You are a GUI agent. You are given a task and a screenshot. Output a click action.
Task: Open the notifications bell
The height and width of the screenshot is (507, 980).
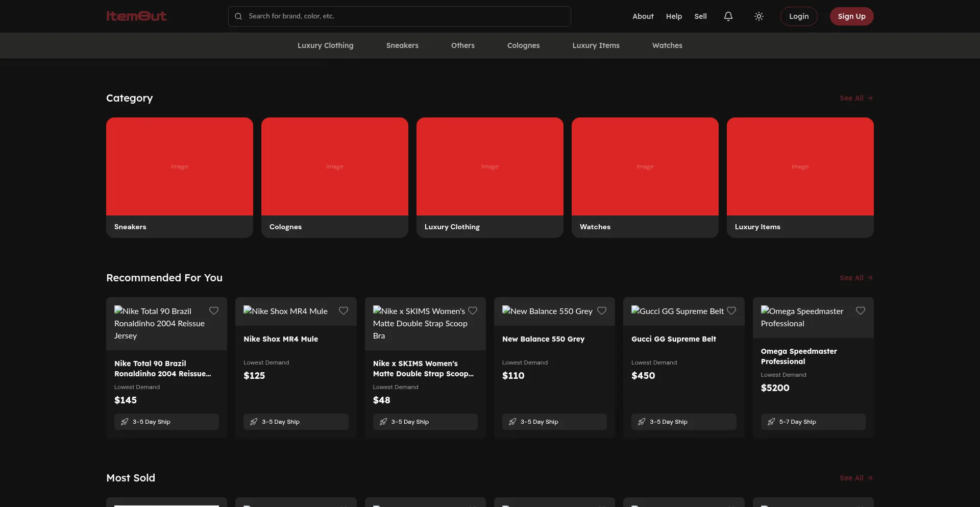coord(728,16)
